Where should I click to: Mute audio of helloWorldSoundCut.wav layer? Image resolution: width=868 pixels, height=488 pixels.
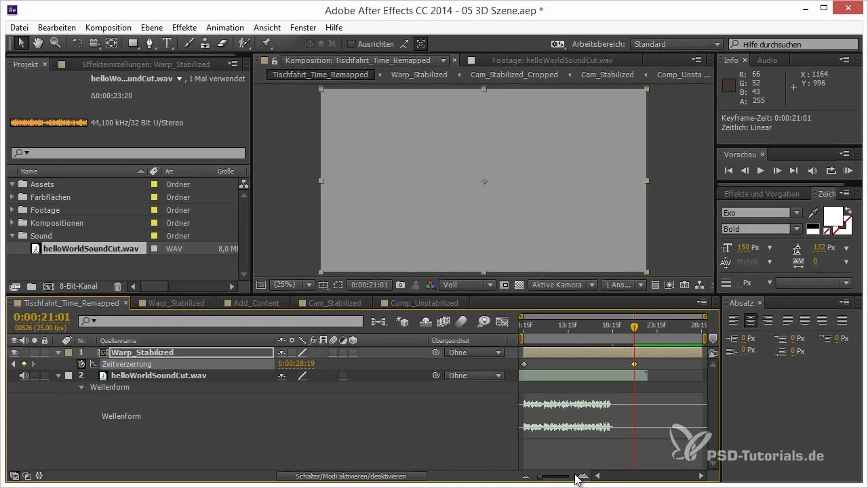click(x=24, y=375)
